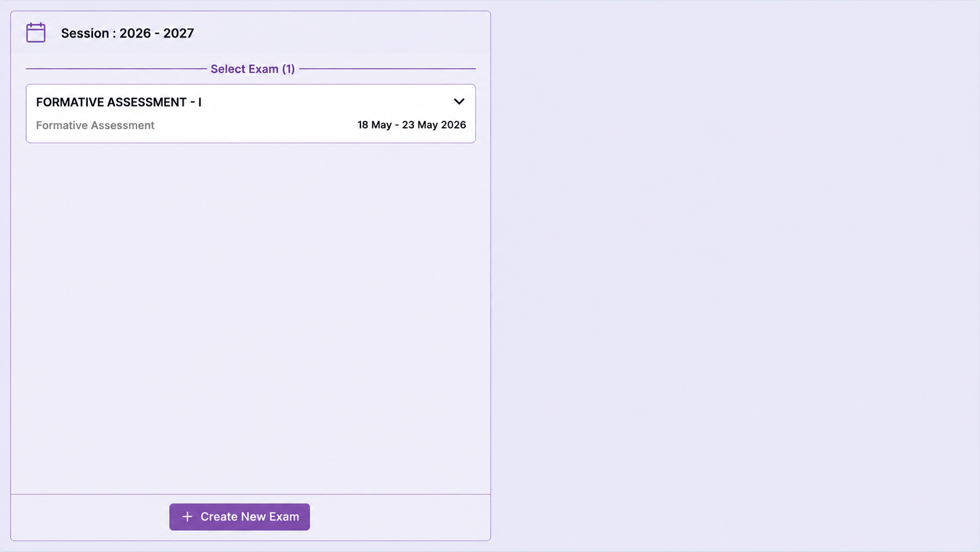Expand the Formative Assessment - I chevron
980x552 pixels.
(459, 101)
